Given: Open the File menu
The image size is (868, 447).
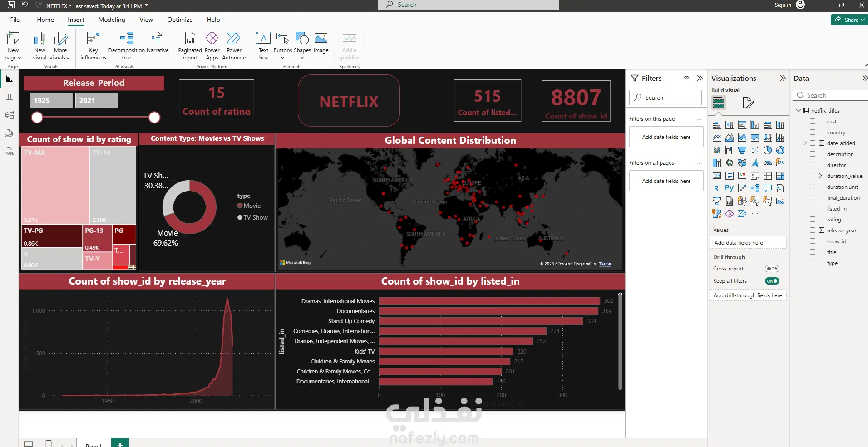Looking at the screenshot, I should (15, 20).
